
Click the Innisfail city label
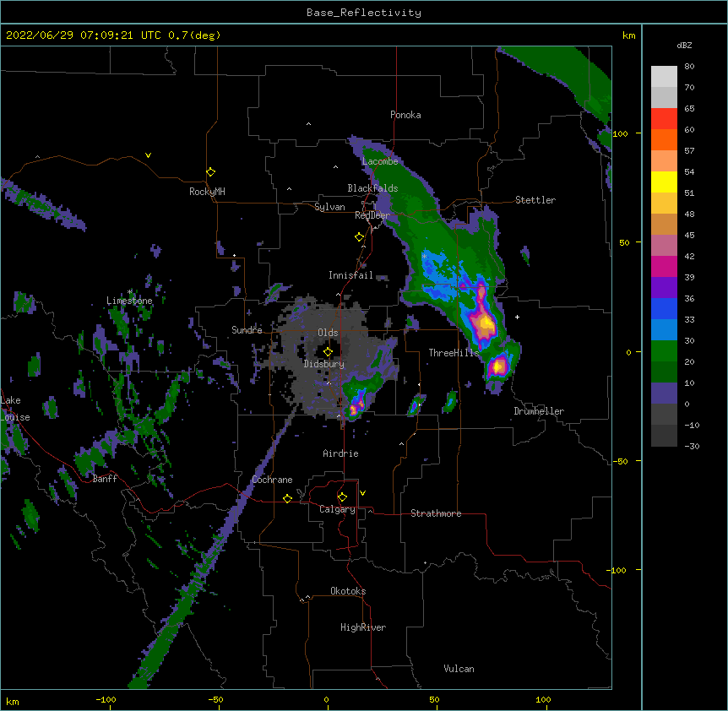click(350, 275)
